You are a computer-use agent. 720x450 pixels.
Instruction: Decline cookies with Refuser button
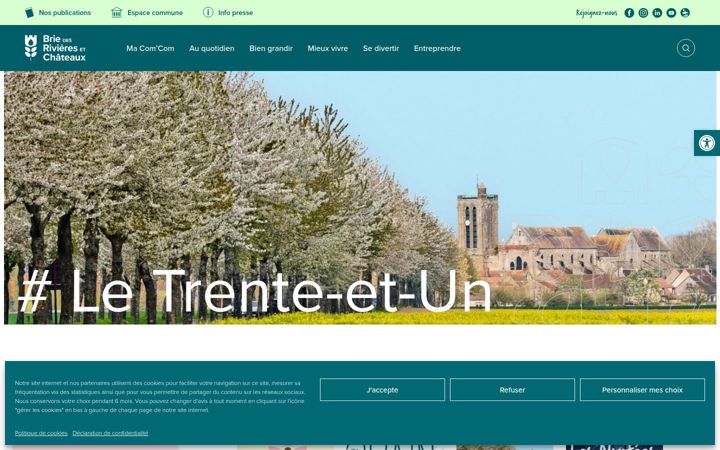pos(512,390)
